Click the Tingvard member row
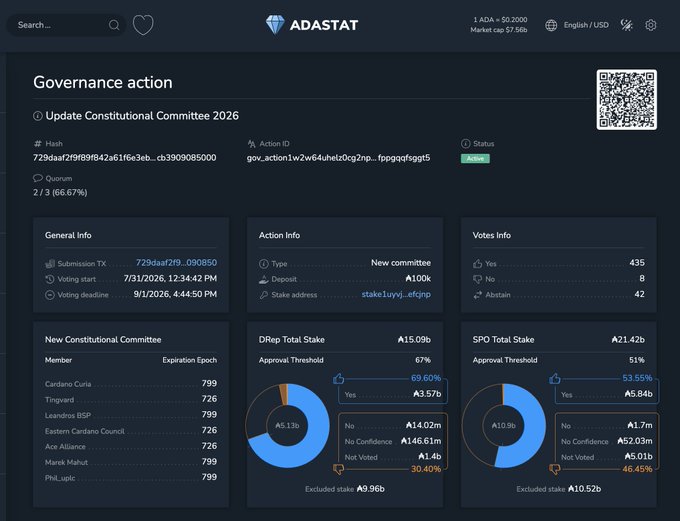Image resolution: width=680 pixels, height=521 pixels. (x=131, y=399)
